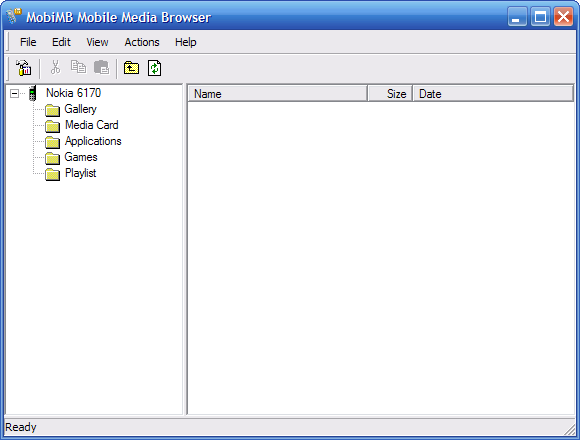Open the View menu
Viewport: 580px width, 440px height.
pos(97,42)
